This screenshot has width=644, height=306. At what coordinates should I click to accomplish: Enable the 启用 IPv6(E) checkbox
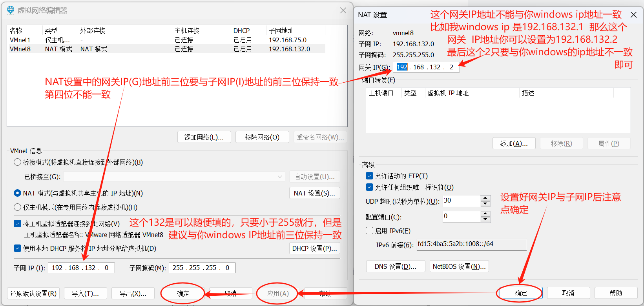point(369,231)
